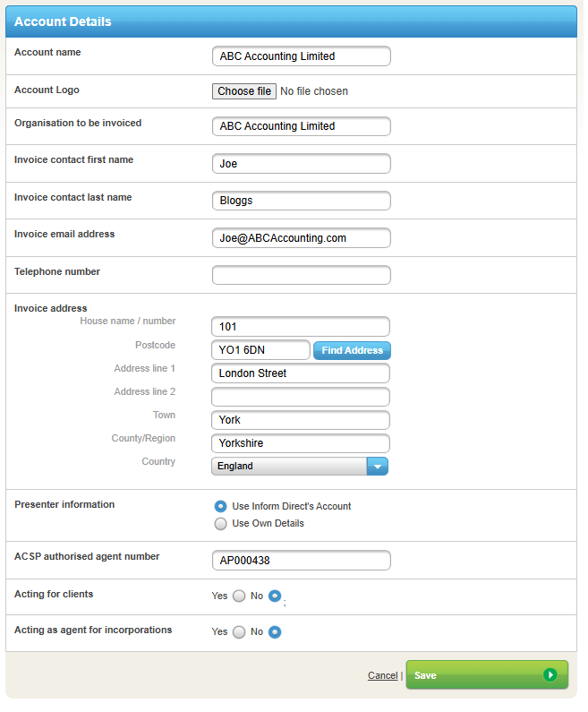Click the ACSP authorised agent number field

click(x=301, y=561)
